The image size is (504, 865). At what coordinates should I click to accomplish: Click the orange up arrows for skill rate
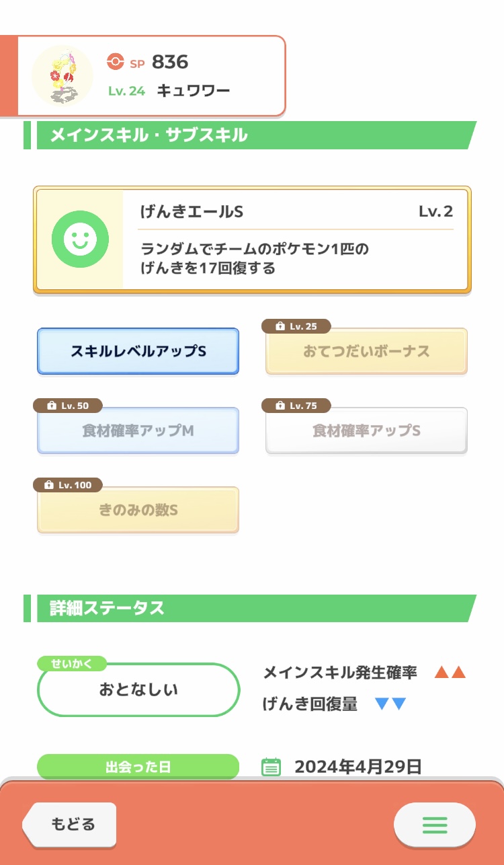450,672
